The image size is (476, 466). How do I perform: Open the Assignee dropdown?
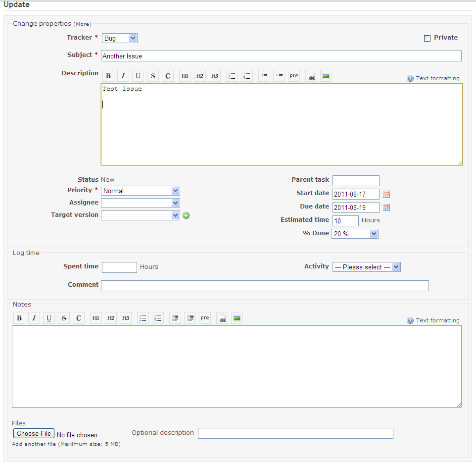pyautogui.click(x=141, y=203)
